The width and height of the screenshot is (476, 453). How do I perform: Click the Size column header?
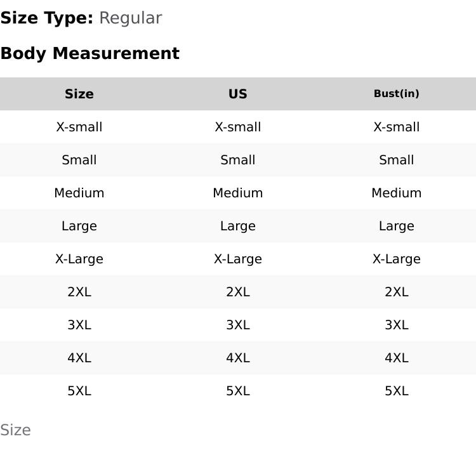(x=79, y=94)
